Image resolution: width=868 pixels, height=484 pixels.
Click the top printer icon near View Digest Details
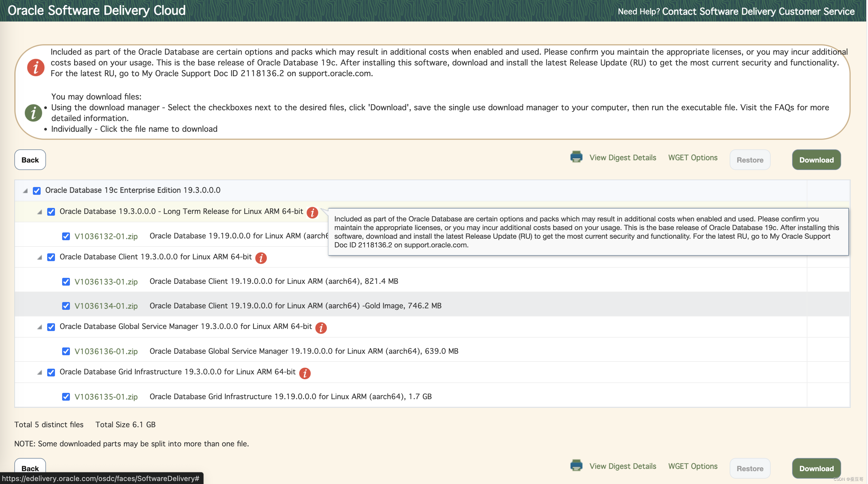tap(576, 157)
